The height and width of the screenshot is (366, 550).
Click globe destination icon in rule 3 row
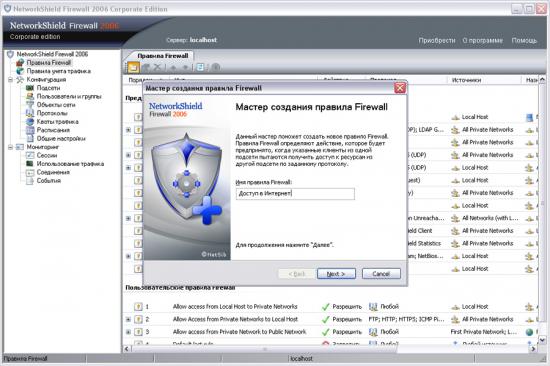(529, 332)
